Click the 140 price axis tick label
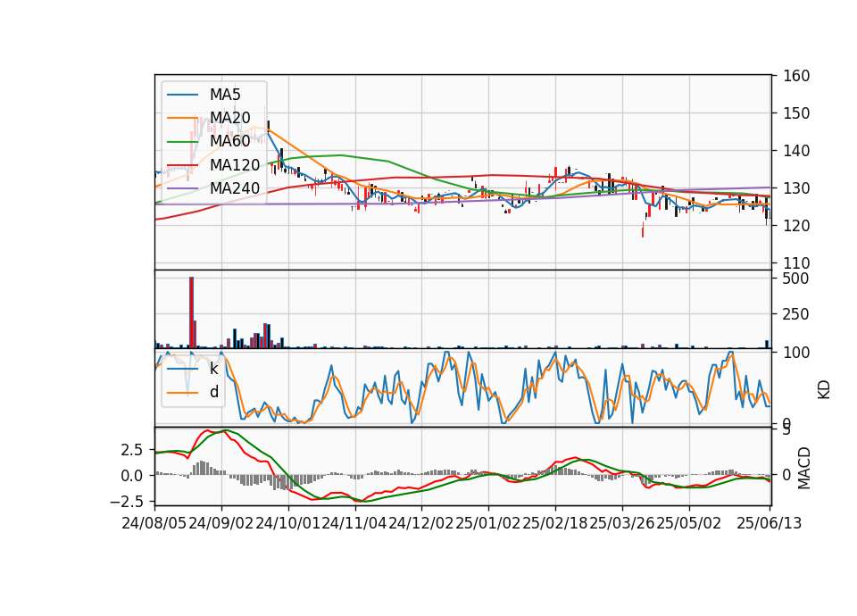This screenshot has height=616, width=857. click(795, 151)
